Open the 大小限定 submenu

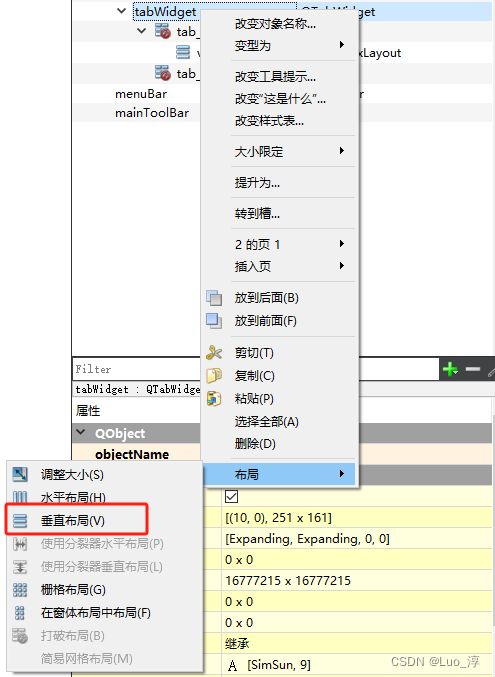(x=279, y=151)
